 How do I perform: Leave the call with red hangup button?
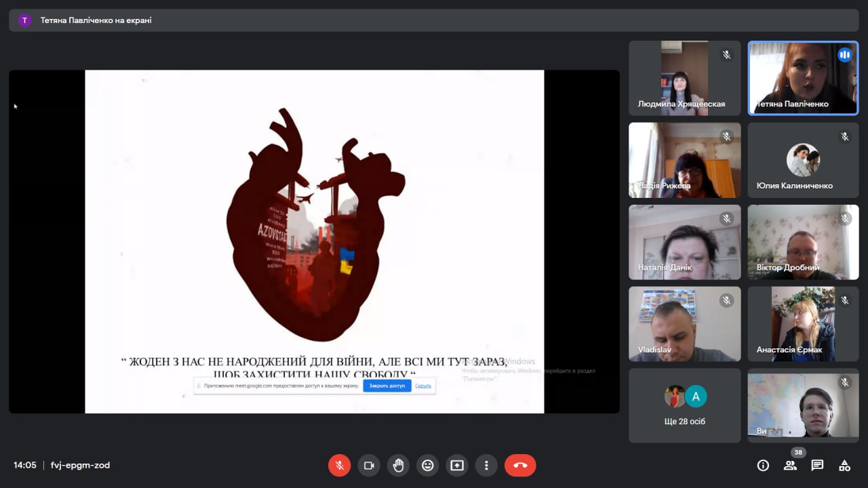tap(520, 466)
